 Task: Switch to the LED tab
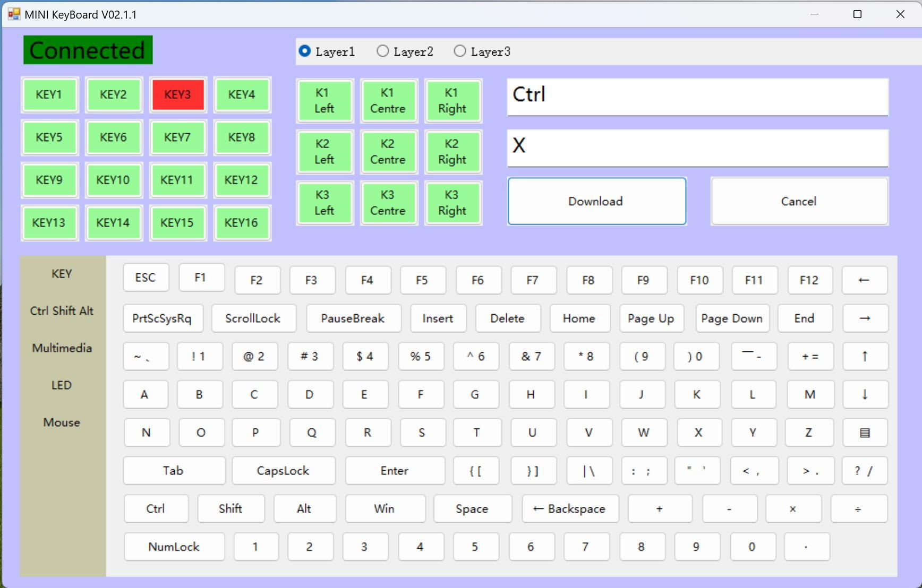pyautogui.click(x=62, y=385)
